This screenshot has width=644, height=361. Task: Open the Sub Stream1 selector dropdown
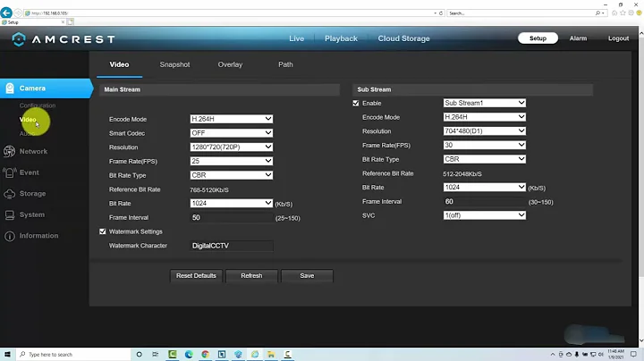coord(484,103)
